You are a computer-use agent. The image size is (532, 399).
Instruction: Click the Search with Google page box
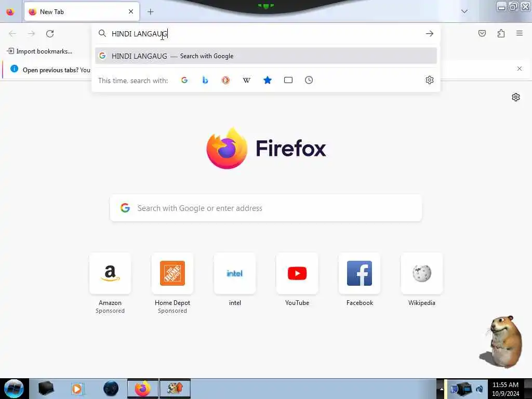point(266,208)
